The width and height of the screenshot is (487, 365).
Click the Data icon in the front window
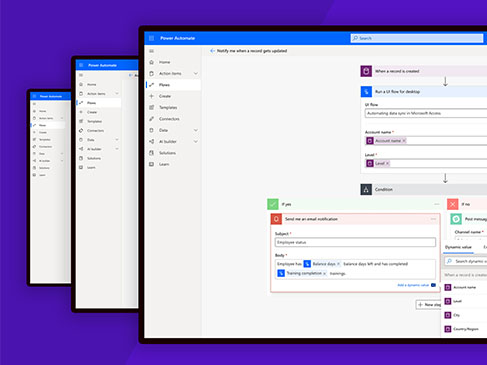(151, 130)
